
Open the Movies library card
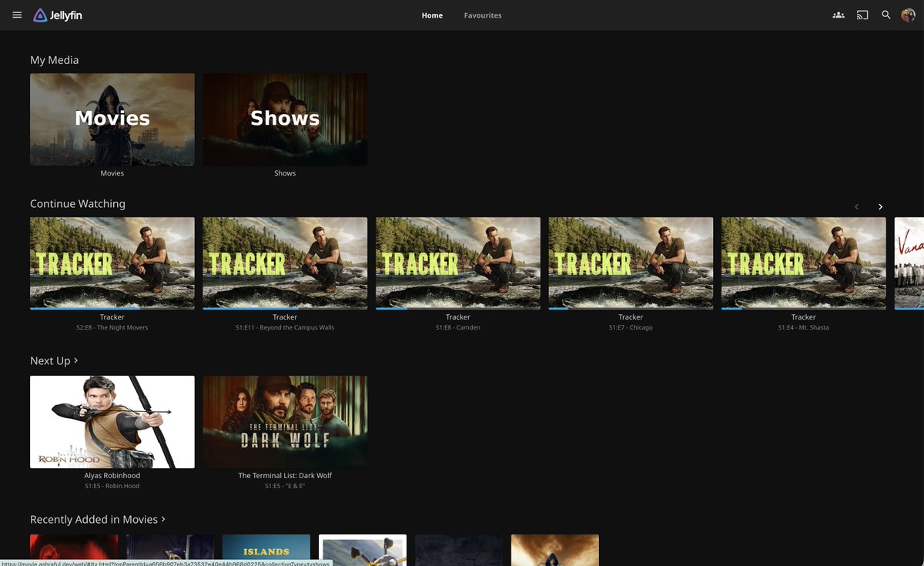coord(112,119)
